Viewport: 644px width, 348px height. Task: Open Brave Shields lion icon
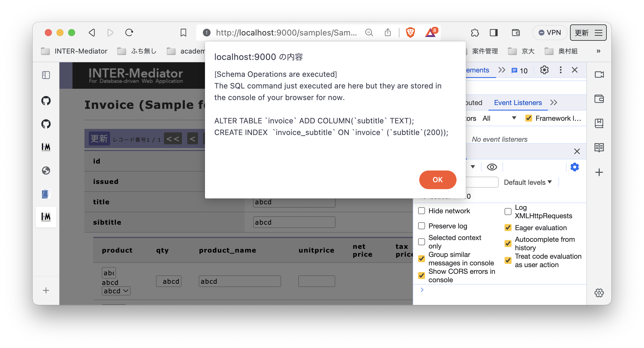tap(411, 33)
